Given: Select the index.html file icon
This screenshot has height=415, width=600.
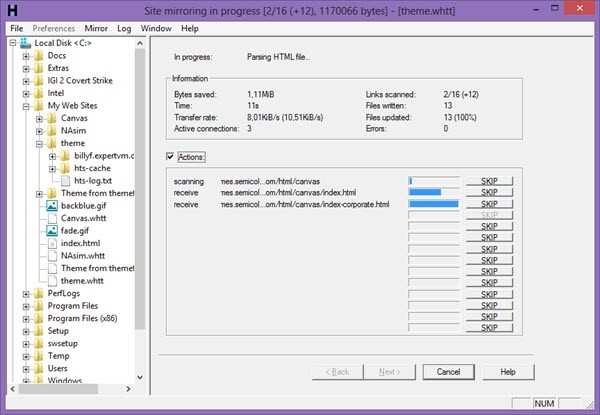Looking at the screenshot, I should point(52,243).
